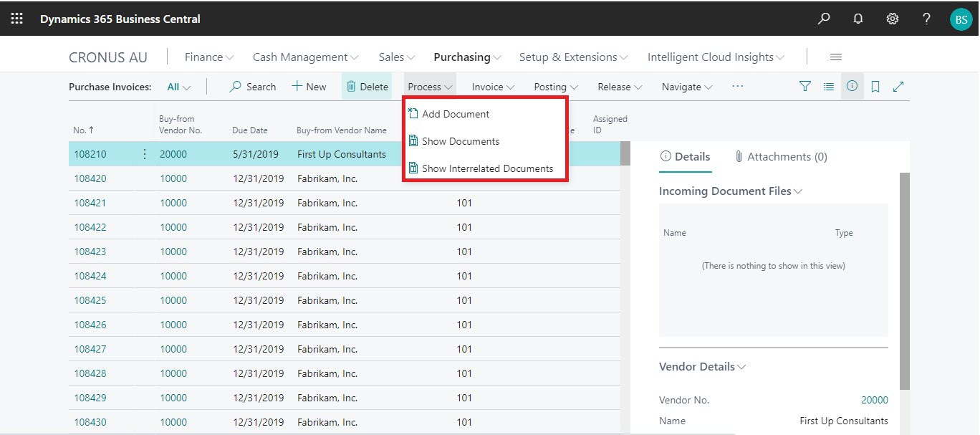Open the filter pane funnel icon
This screenshot has height=435, width=980.
pyautogui.click(x=805, y=86)
